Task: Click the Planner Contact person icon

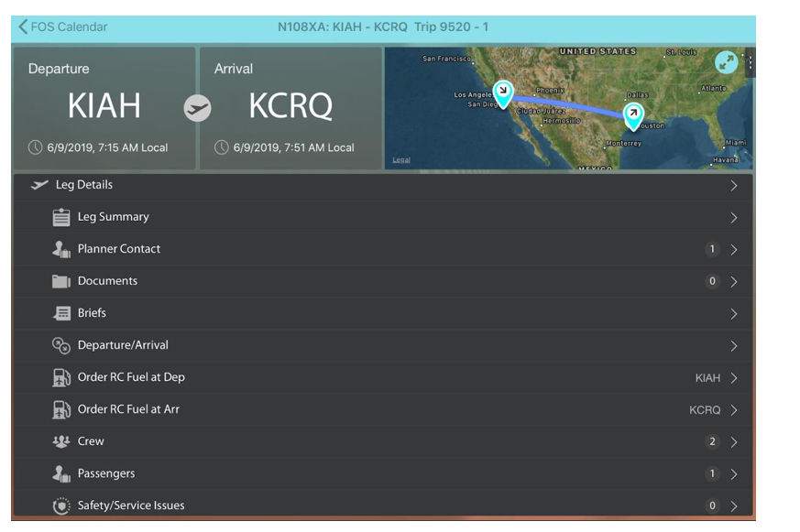Action: (x=61, y=249)
